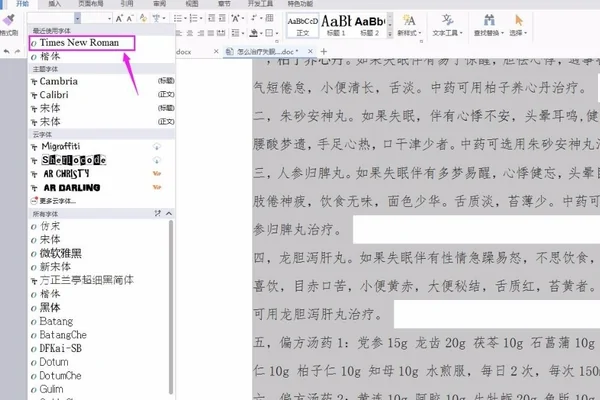Click the download icon beside Migraffiti font
The height and width of the screenshot is (400, 600).
(157, 146)
